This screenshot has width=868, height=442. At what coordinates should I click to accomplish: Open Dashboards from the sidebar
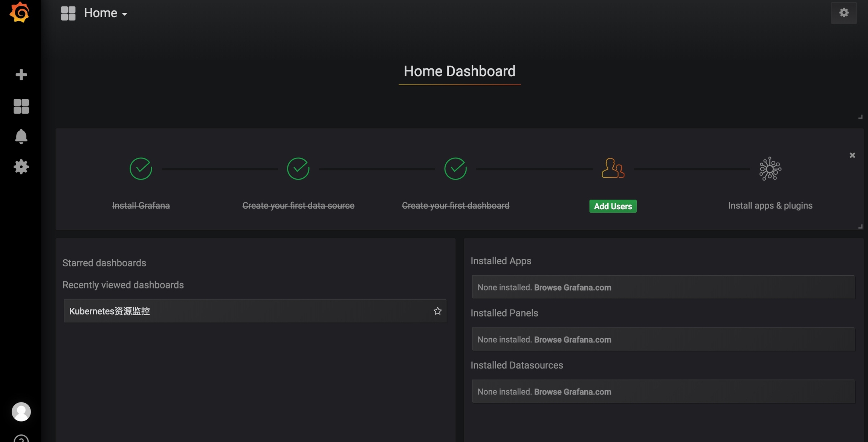pyautogui.click(x=21, y=106)
